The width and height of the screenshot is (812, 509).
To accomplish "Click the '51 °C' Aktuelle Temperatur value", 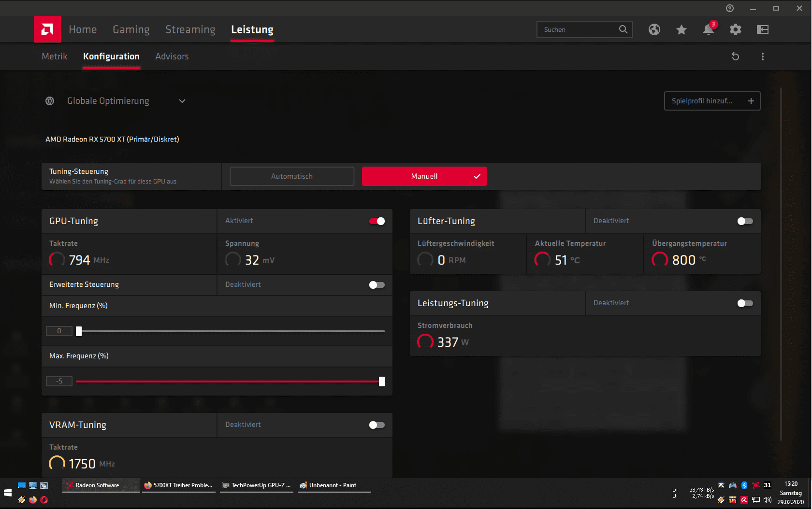I will coord(567,260).
